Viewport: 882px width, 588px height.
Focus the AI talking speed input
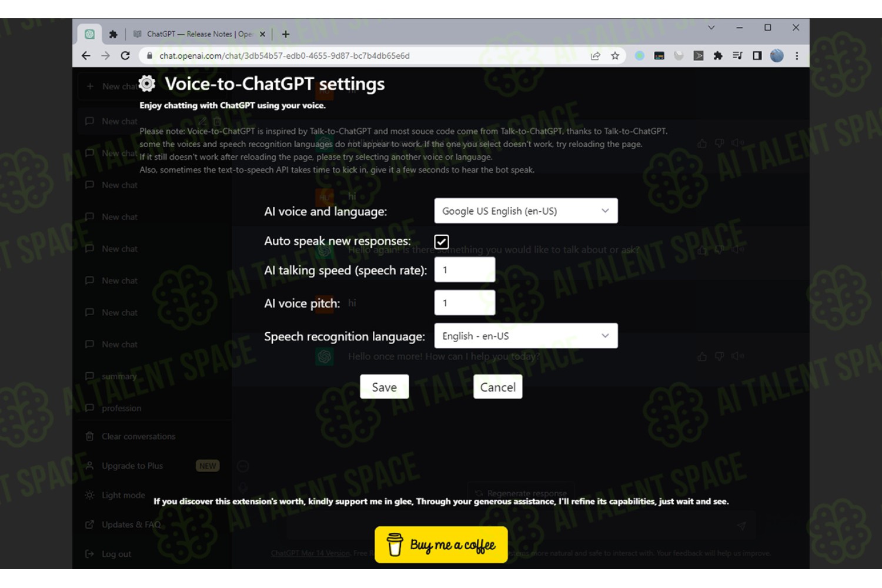465,270
